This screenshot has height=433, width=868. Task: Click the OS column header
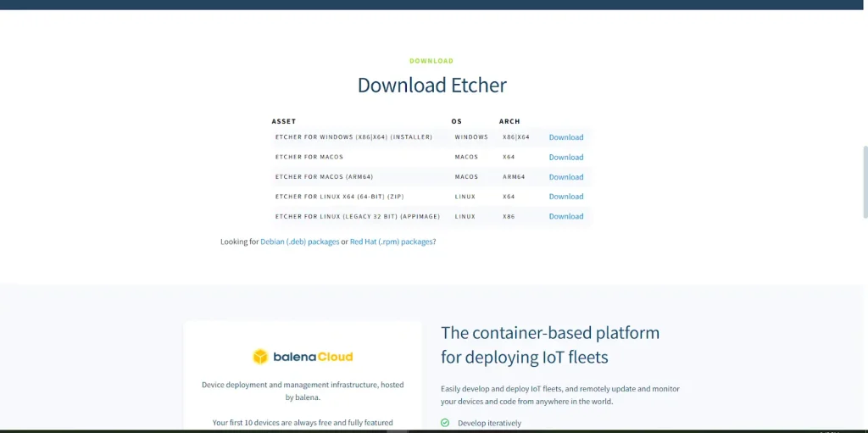(456, 121)
